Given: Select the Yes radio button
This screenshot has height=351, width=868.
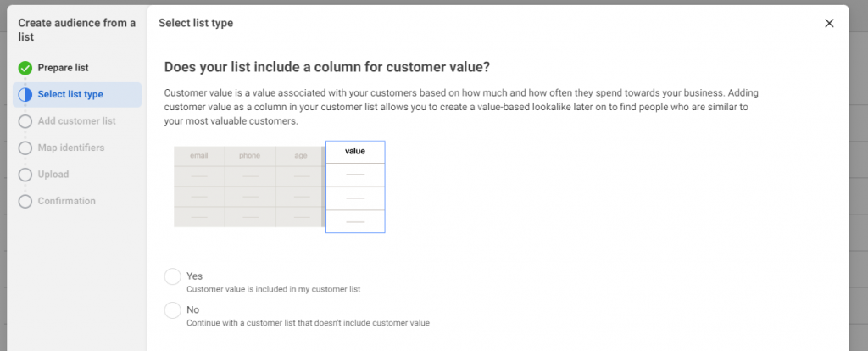Looking at the screenshot, I should pos(173,276).
